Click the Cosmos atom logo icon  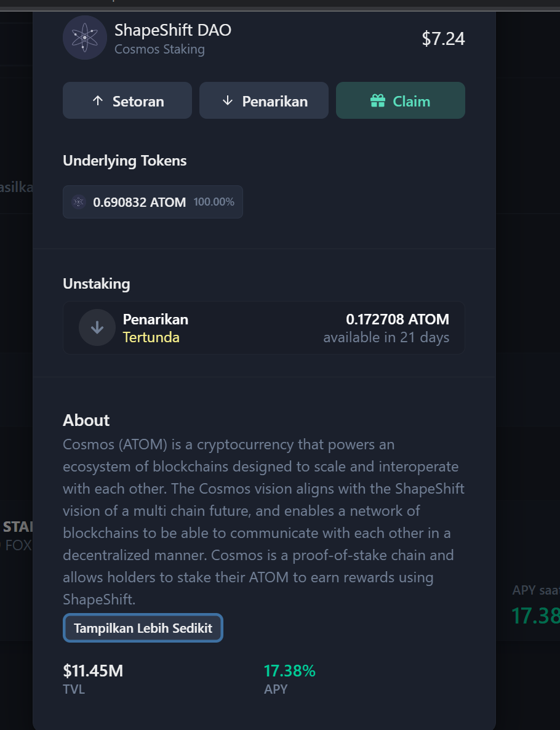coord(85,38)
